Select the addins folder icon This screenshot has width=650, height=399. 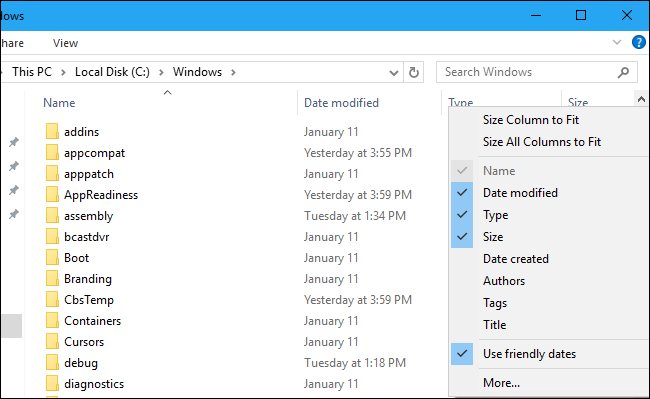(52, 132)
